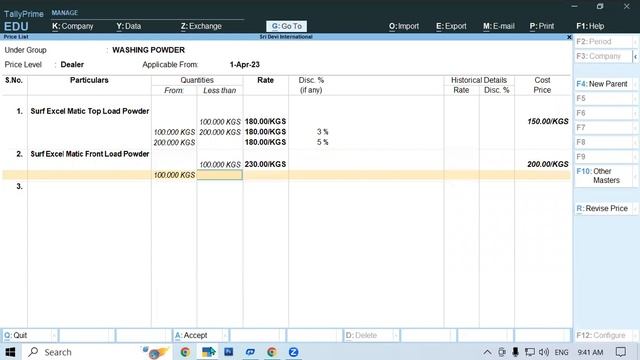
Task: Click the ENG language indicator
Action: [562, 352]
